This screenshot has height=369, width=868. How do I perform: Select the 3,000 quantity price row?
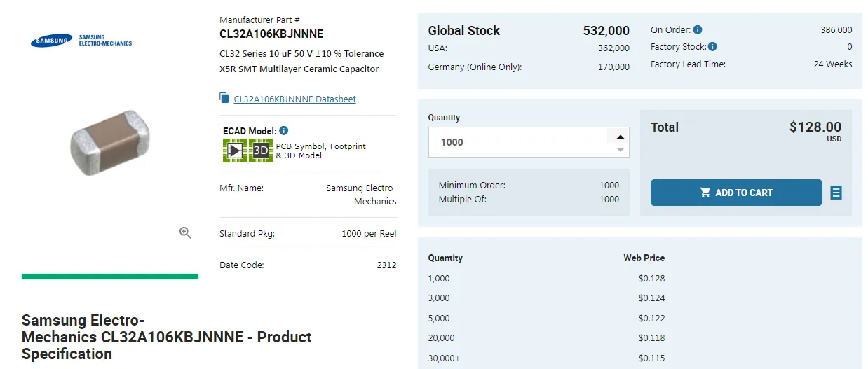[x=546, y=298]
